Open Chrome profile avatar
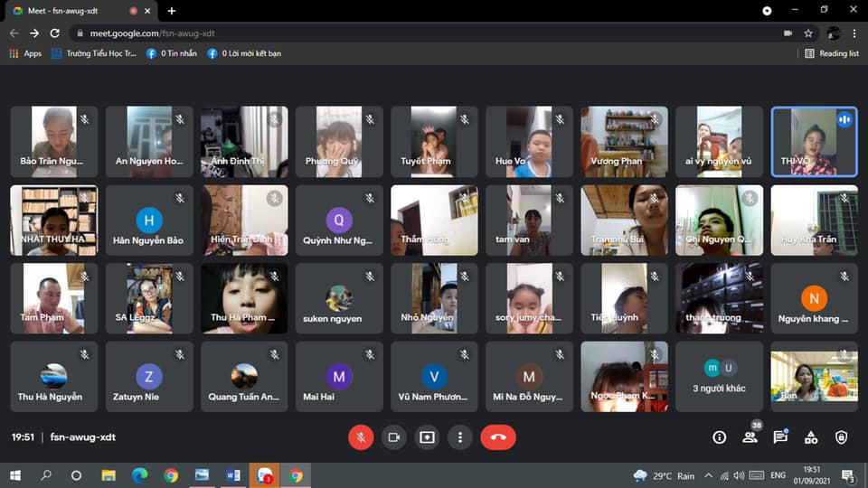Screen dimensions: 868x488 pyautogui.click(x=833, y=33)
